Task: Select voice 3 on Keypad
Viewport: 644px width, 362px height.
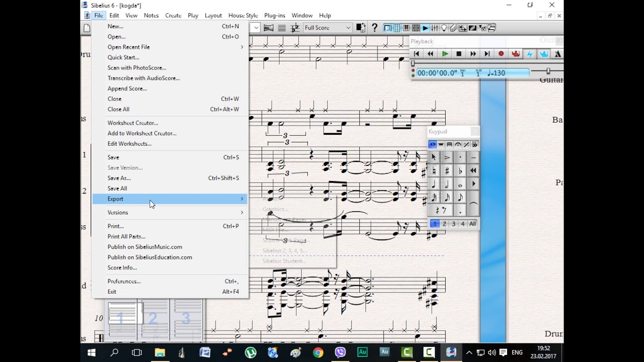Action: coord(453,224)
